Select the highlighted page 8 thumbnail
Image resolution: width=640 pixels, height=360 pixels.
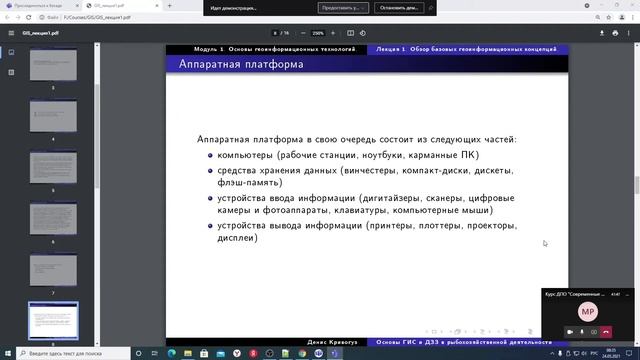click(x=53, y=321)
